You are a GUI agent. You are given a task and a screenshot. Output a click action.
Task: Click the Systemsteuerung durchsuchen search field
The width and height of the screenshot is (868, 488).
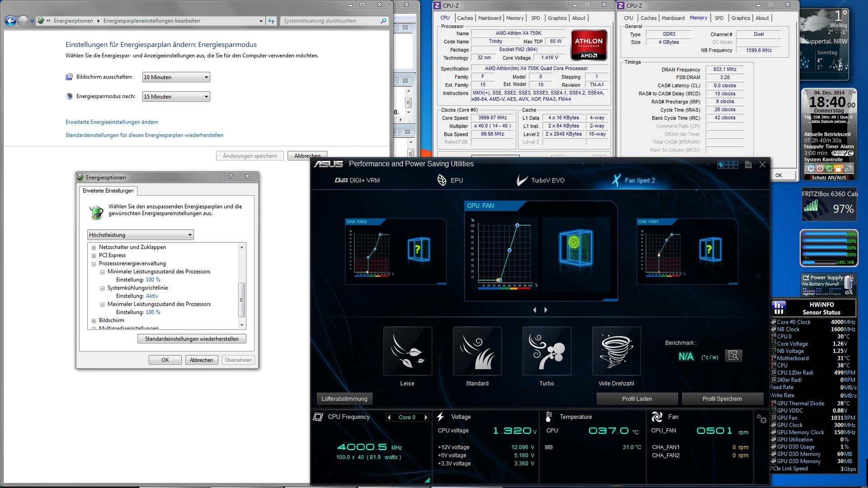(334, 21)
